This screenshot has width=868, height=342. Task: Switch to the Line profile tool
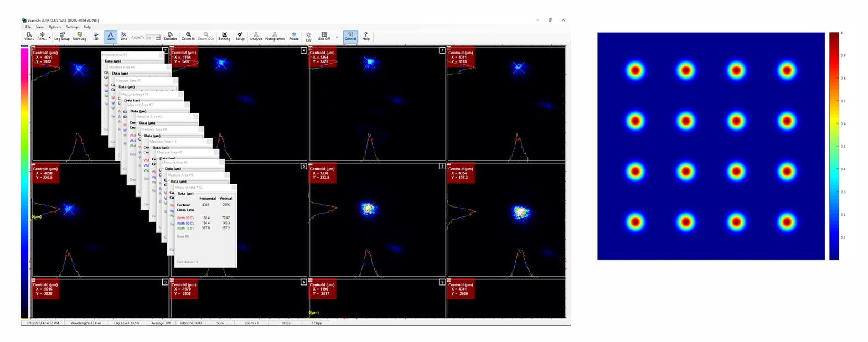click(x=123, y=36)
